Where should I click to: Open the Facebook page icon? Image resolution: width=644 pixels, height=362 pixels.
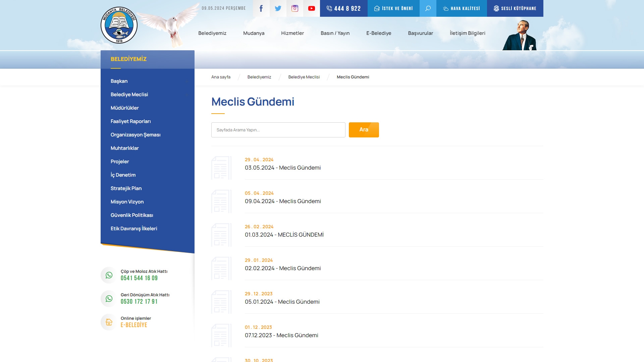pyautogui.click(x=261, y=8)
